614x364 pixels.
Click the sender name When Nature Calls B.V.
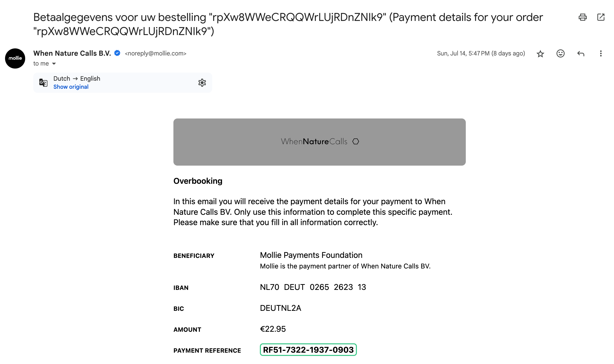(x=72, y=53)
